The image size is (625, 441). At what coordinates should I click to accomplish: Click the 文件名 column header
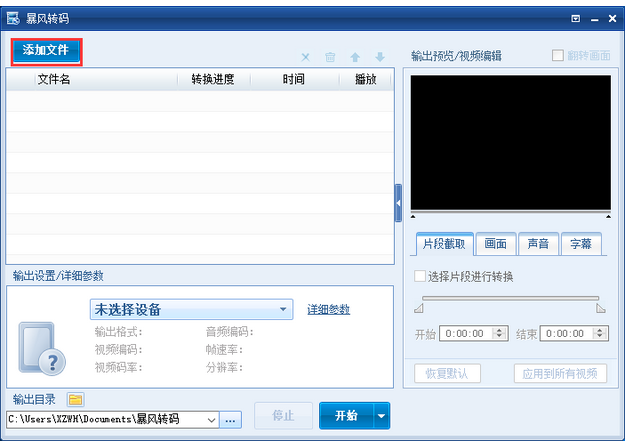(106, 79)
